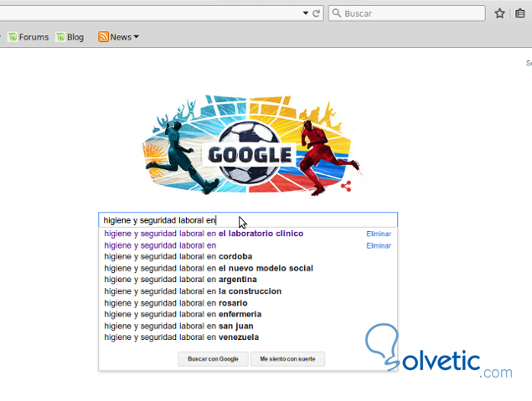Image resolution: width=532 pixels, height=401 pixels.
Task: Bookmark this page with the star icon
Action: (499, 13)
